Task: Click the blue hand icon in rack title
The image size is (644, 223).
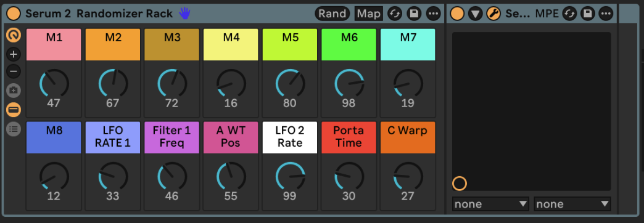Action: [x=185, y=14]
